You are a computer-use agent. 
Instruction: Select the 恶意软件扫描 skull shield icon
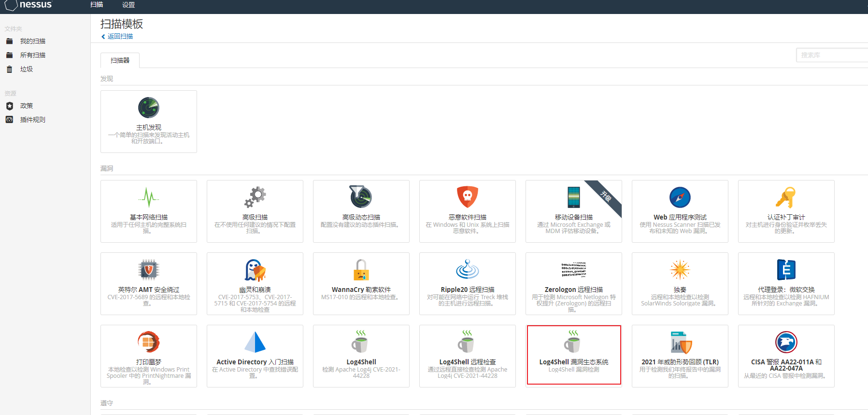tap(467, 197)
